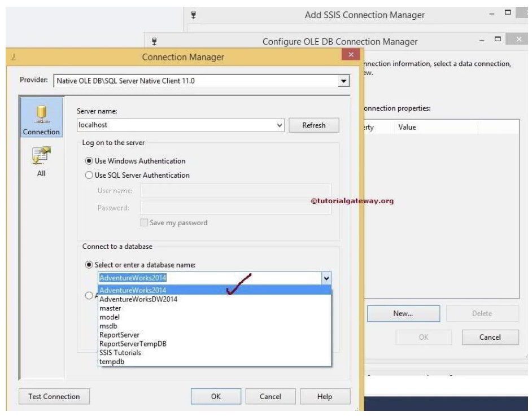Image resolution: width=532 pixels, height=416 pixels.
Task: Open Help in Connection Manager
Action: (x=325, y=396)
